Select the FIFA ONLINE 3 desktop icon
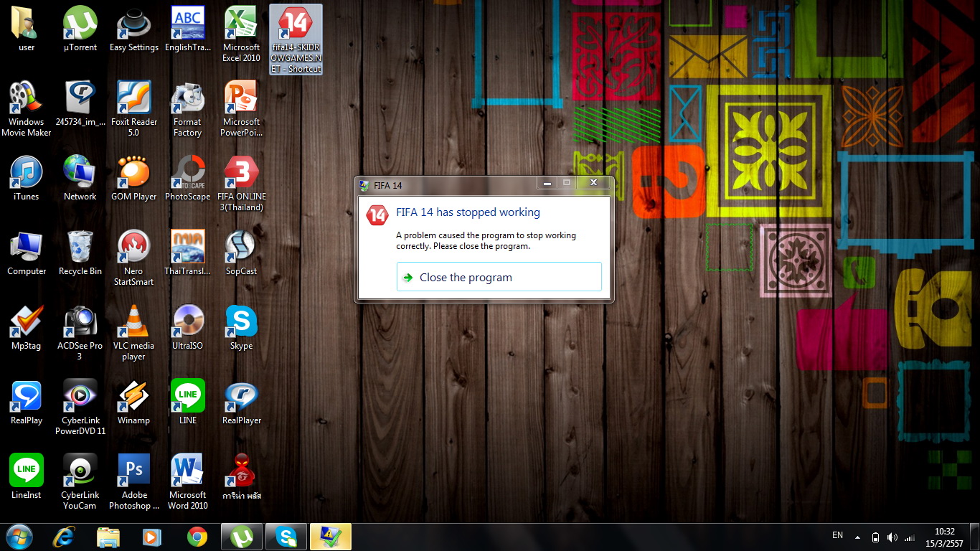980x551 pixels. 242,173
